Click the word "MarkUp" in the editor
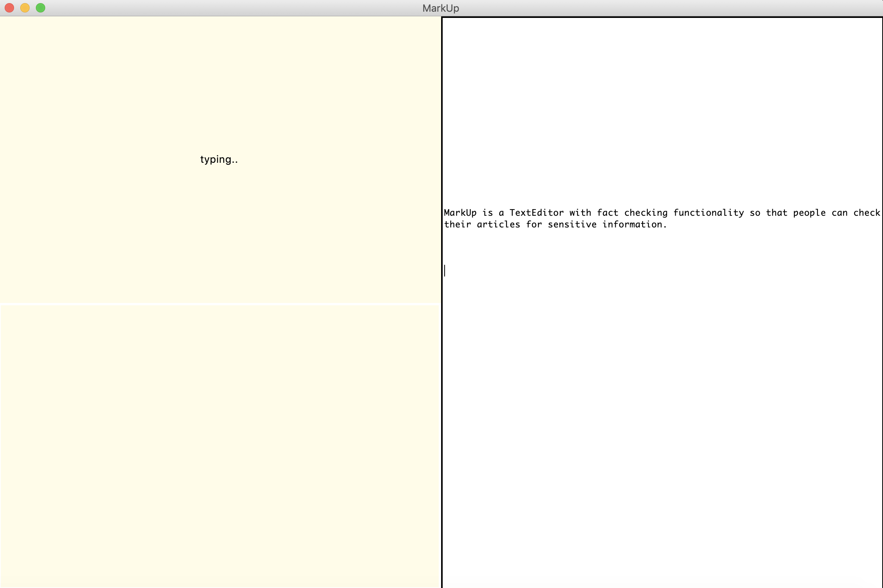The height and width of the screenshot is (588, 883). (460, 213)
